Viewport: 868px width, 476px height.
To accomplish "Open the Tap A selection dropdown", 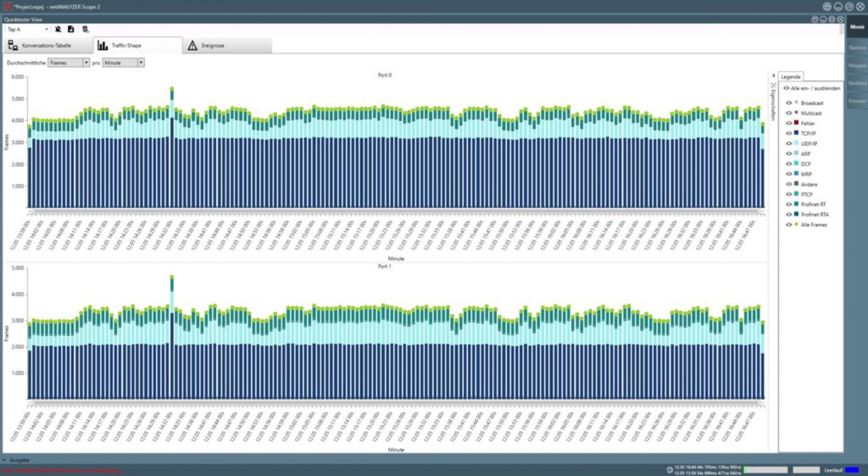I will click(46, 29).
